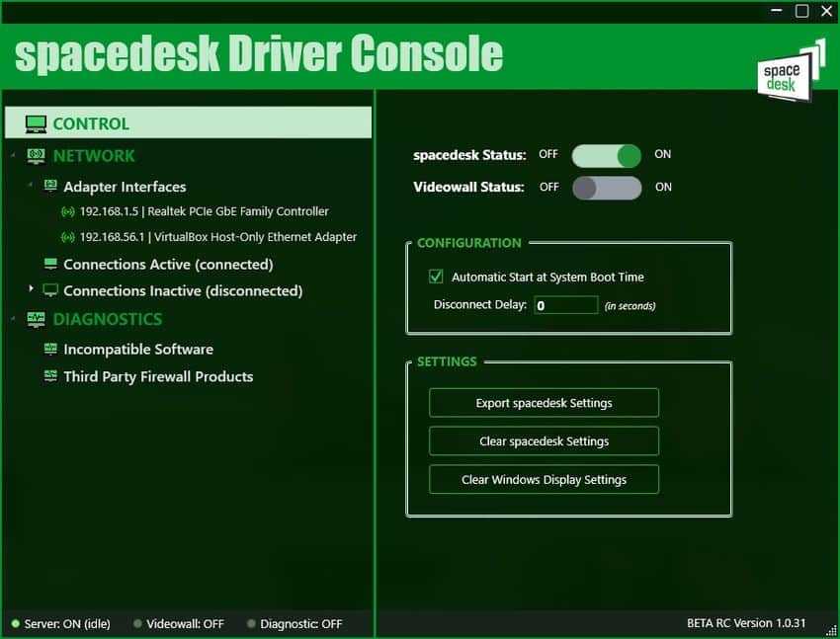Click the Videowall Status OFF label
Screen dimensions: 840x639
549,187
